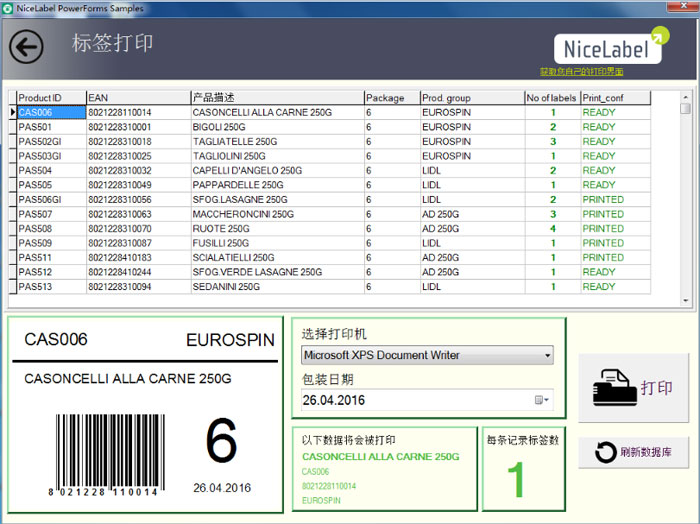Click the TAGLIATELLE 250G description cell
The width and height of the screenshot is (700, 524).
278,141
